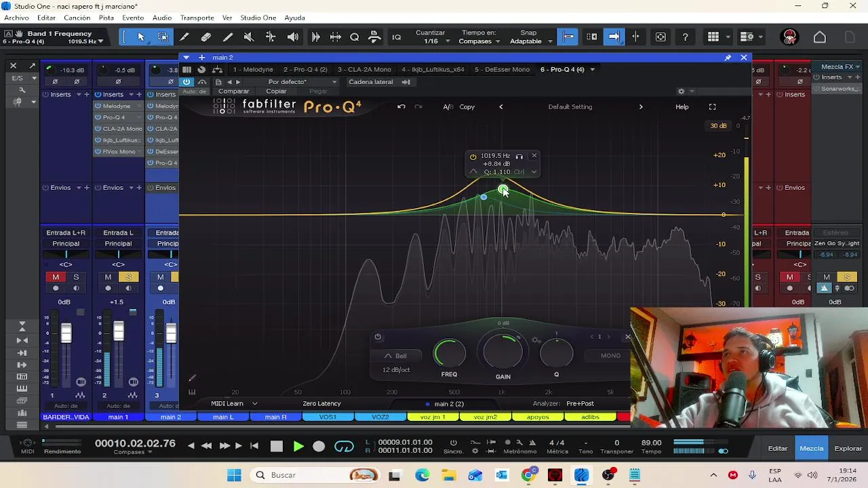
Task: Select the Split knife tool
Action: click(x=184, y=37)
